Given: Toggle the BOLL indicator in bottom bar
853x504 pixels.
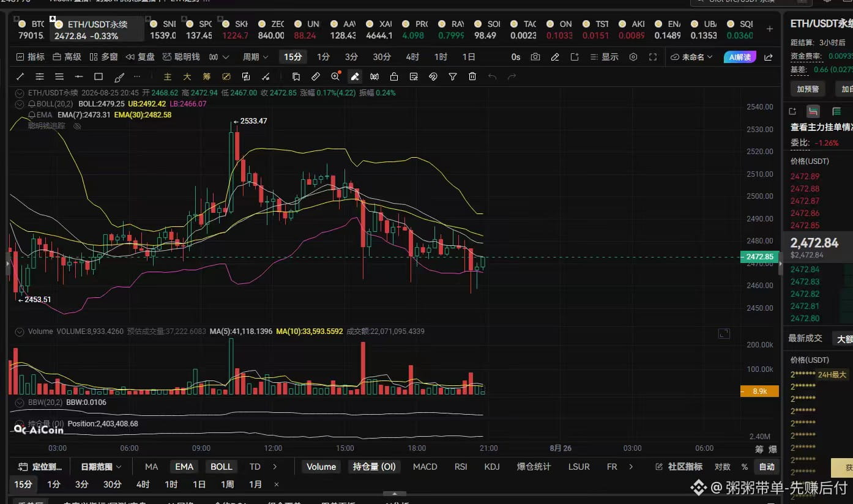Looking at the screenshot, I should (x=222, y=467).
